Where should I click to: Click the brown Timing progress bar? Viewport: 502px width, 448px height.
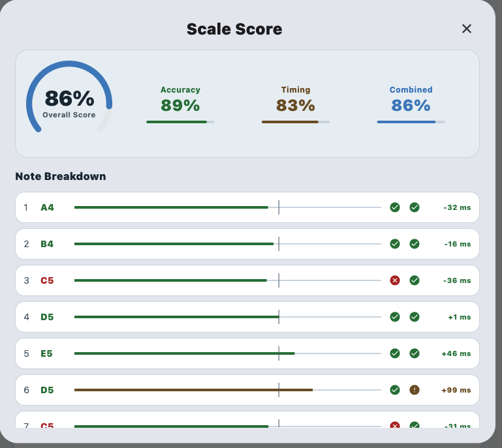296,122
